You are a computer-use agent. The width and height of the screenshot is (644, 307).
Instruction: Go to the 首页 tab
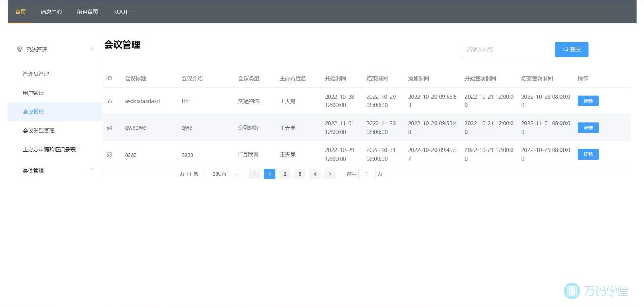click(x=21, y=12)
